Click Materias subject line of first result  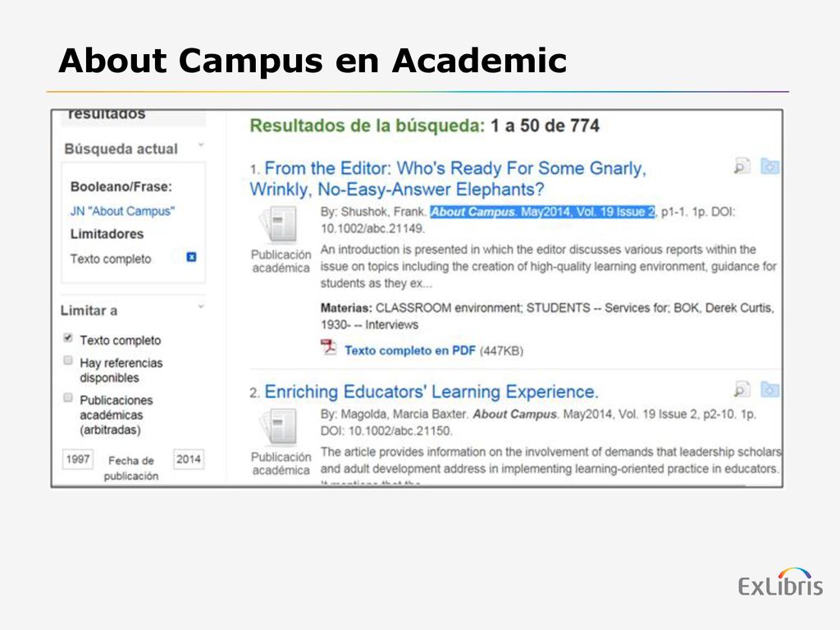tap(547, 316)
